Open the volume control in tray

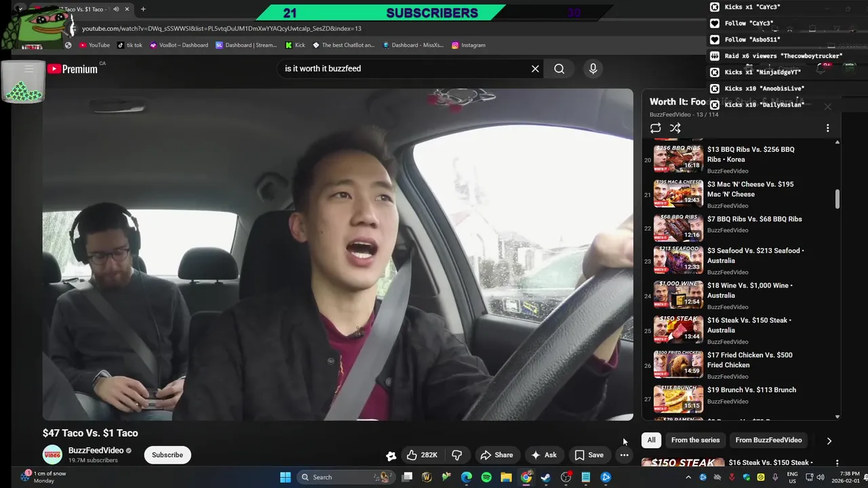click(821, 477)
